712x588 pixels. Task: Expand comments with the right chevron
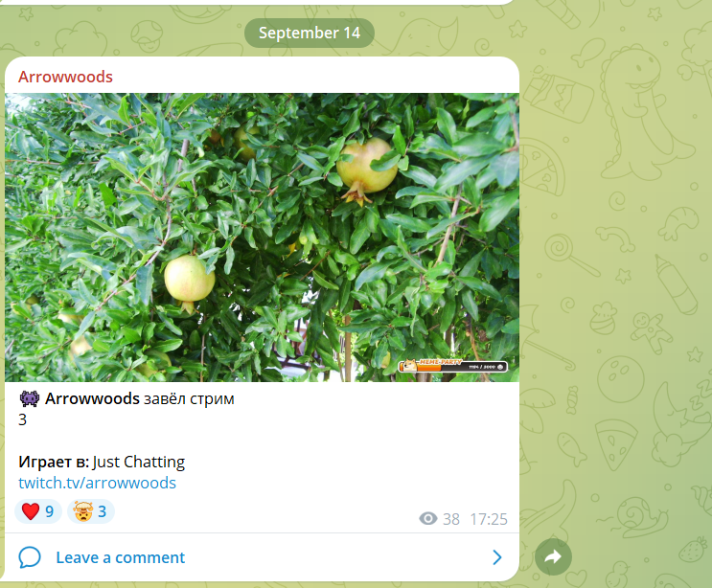(497, 557)
